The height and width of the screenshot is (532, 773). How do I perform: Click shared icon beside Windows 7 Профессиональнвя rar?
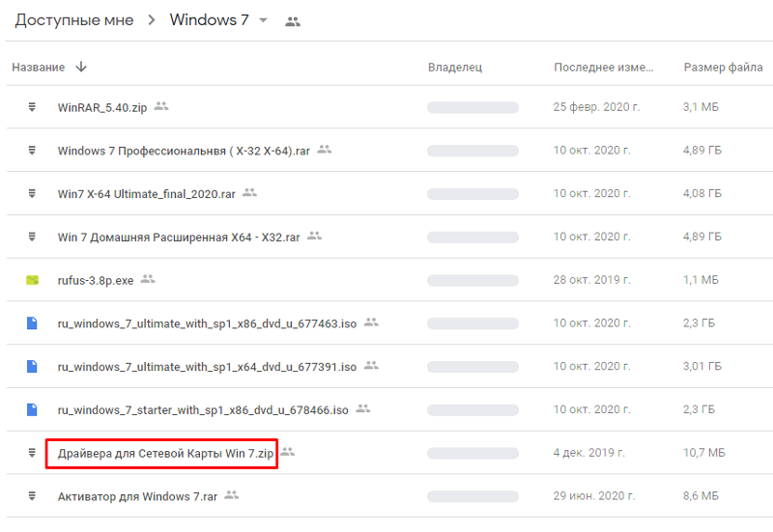point(325,149)
